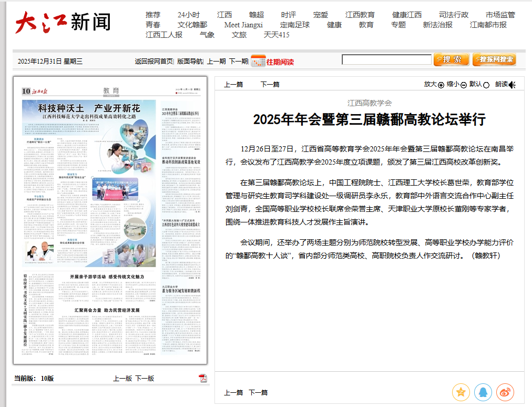Go to 下一篇 above the article

point(270,85)
